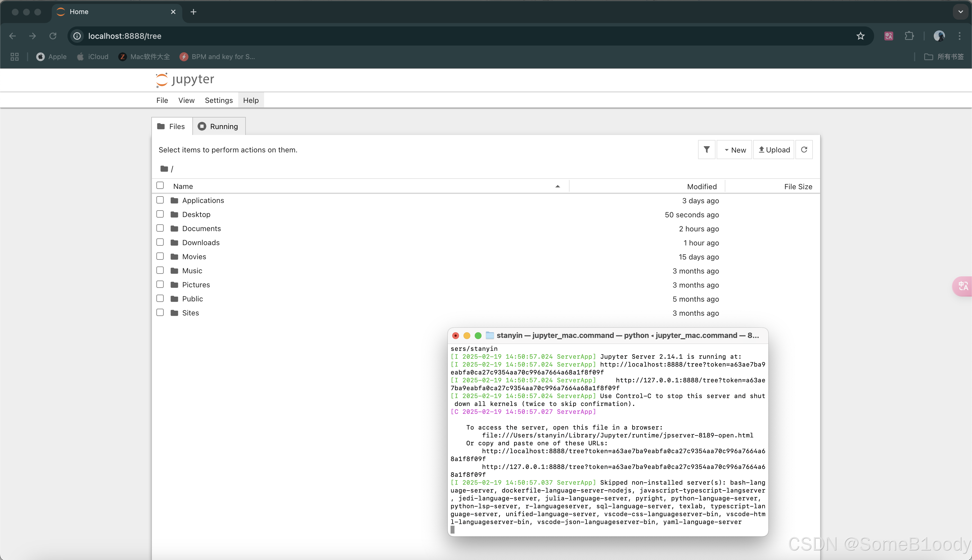This screenshot has width=972, height=560.
Task: Click '50 seconds ago' in Desktop row
Action: click(x=692, y=214)
